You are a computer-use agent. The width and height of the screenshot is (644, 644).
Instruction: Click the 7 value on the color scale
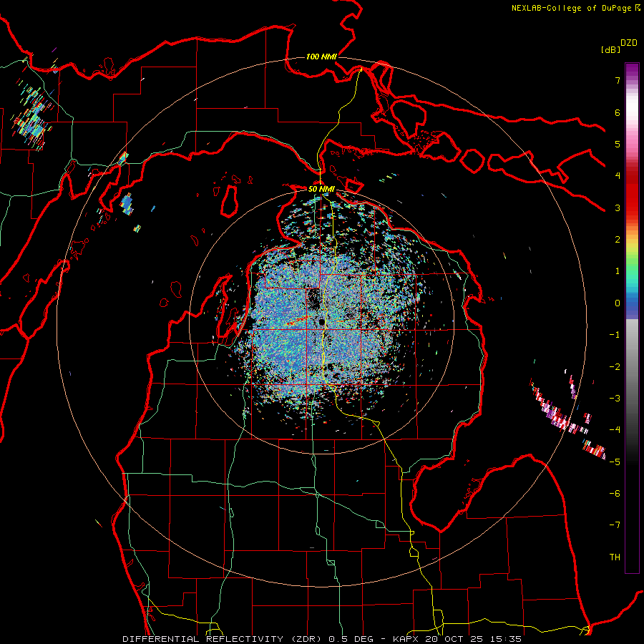[x=618, y=80]
